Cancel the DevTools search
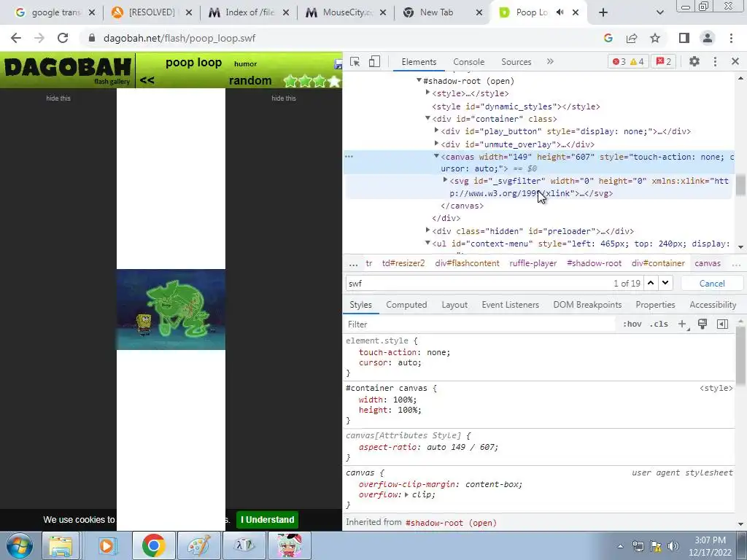The height and width of the screenshot is (560, 747). click(712, 284)
